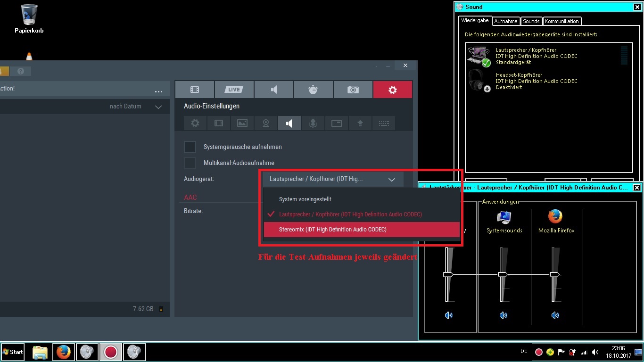The image size is (644, 362).
Task: Choose 'System voreingestellt' option
Action: (x=362, y=199)
